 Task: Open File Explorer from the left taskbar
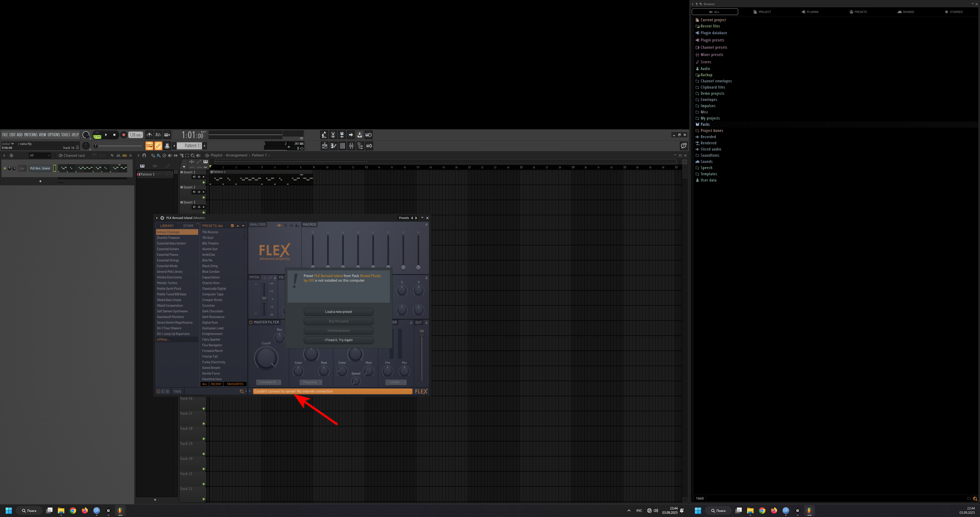pos(61,511)
